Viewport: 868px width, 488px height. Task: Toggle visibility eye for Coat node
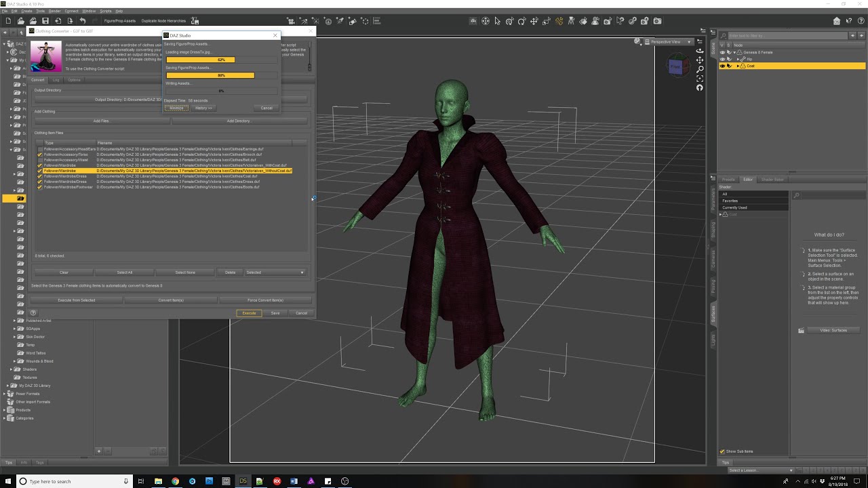[x=722, y=66]
